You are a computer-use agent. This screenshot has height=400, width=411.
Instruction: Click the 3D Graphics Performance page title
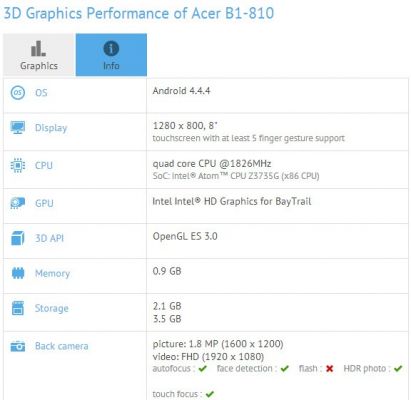[x=139, y=14]
